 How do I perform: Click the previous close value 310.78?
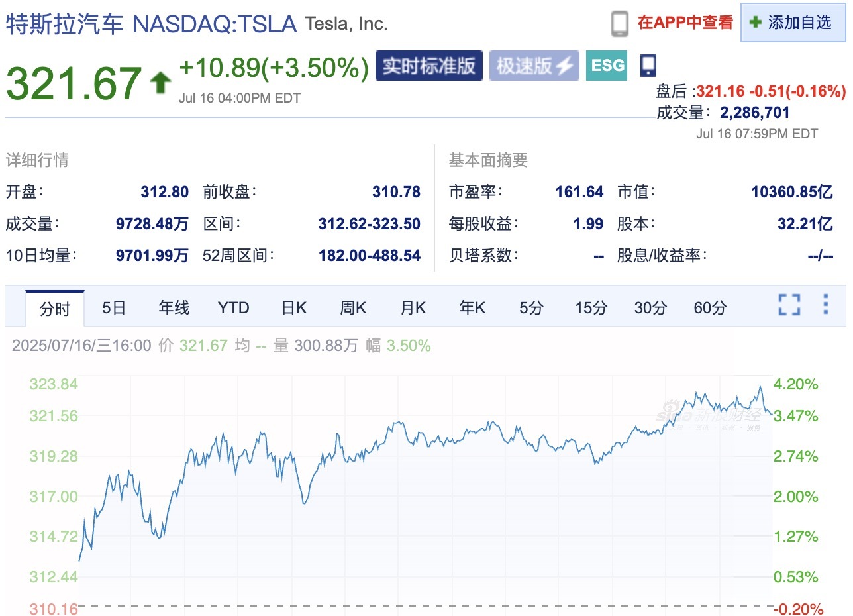[x=396, y=192]
